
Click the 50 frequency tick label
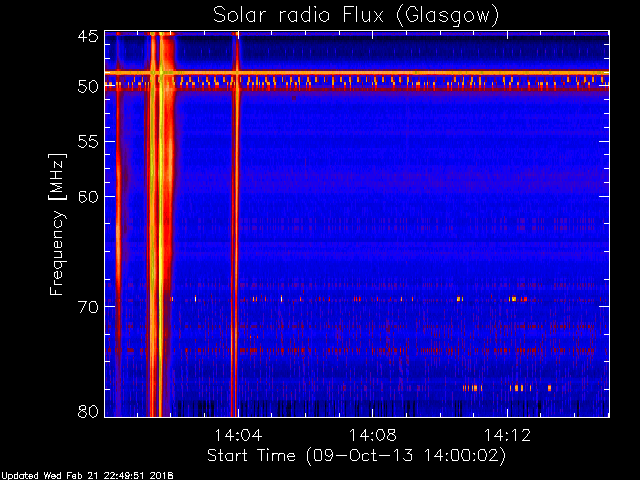click(88, 87)
